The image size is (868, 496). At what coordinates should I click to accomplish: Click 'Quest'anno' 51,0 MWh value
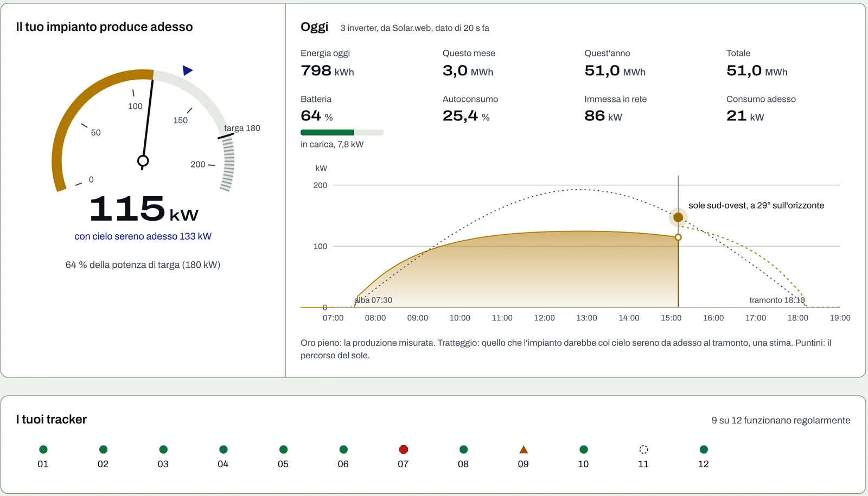click(x=615, y=71)
